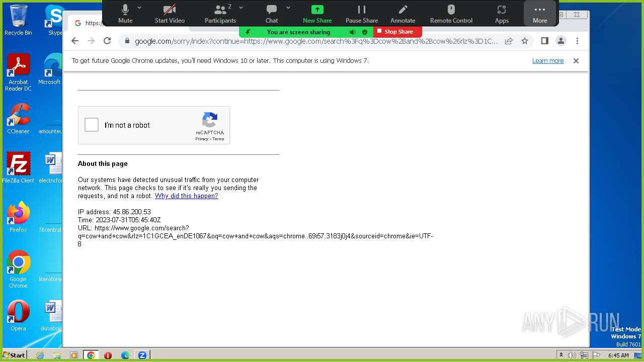The width and height of the screenshot is (644, 362).
Task: Click the volume icon in system tray
Action: (572, 355)
